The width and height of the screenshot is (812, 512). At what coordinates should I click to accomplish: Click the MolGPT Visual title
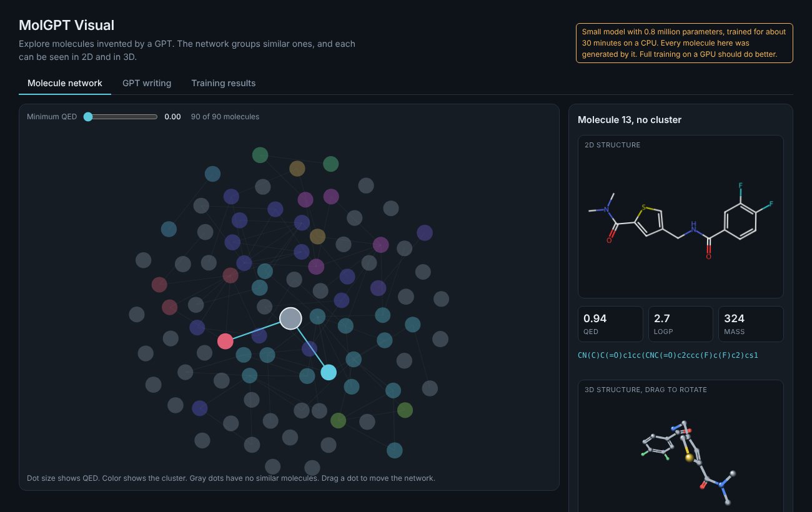(x=67, y=26)
